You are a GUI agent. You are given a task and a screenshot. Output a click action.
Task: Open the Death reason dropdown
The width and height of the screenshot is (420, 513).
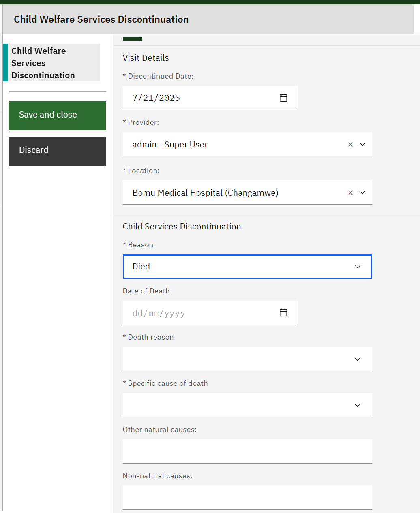point(247,359)
